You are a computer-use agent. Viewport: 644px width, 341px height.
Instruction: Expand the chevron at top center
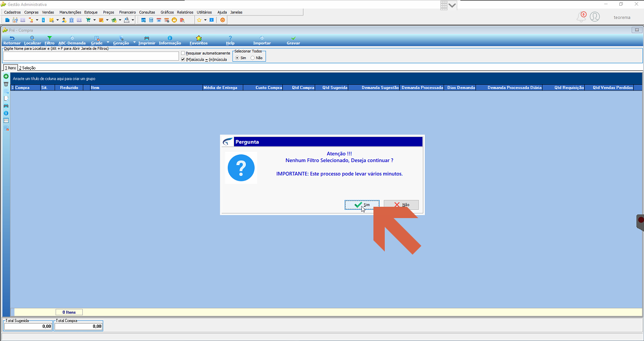click(452, 5)
